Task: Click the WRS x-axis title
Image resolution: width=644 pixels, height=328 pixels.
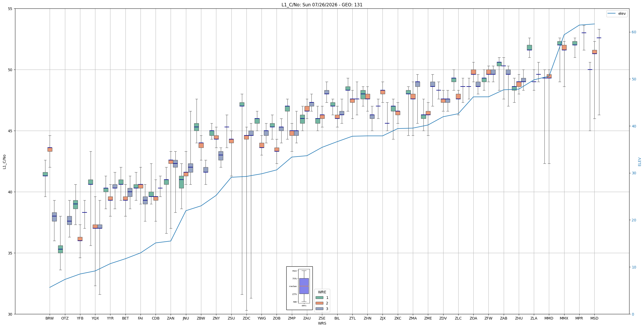Action: coord(322,323)
